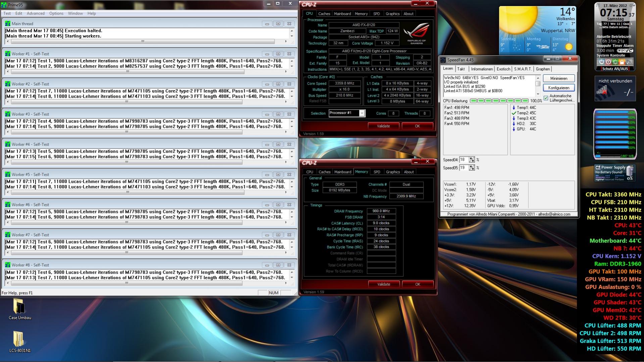Click the disconnected network signal icon

point(601,91)
